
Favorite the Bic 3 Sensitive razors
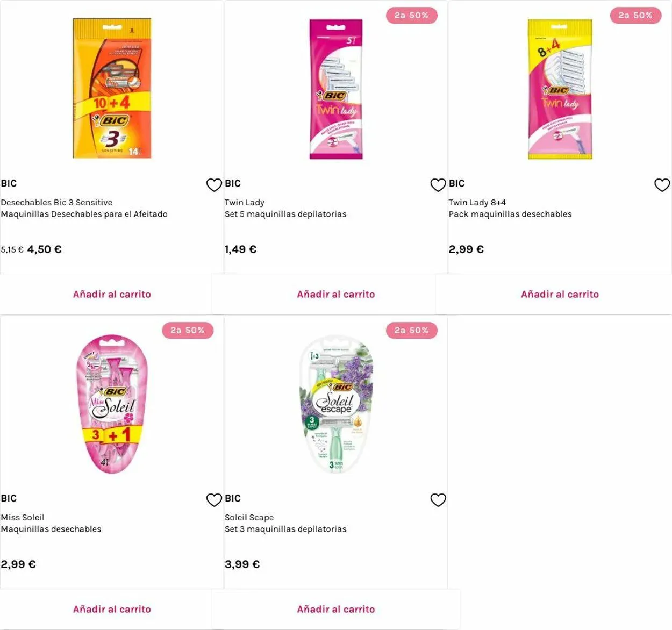[x=214, y=185]
